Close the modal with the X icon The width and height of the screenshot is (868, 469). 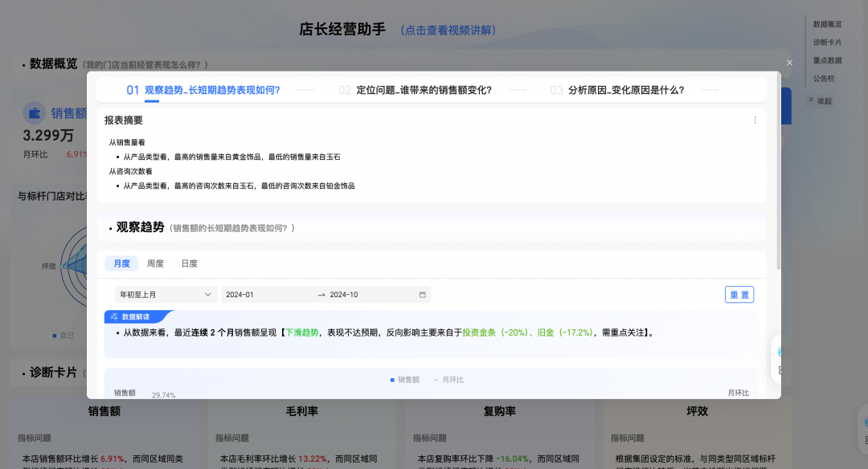click(789, 63)
